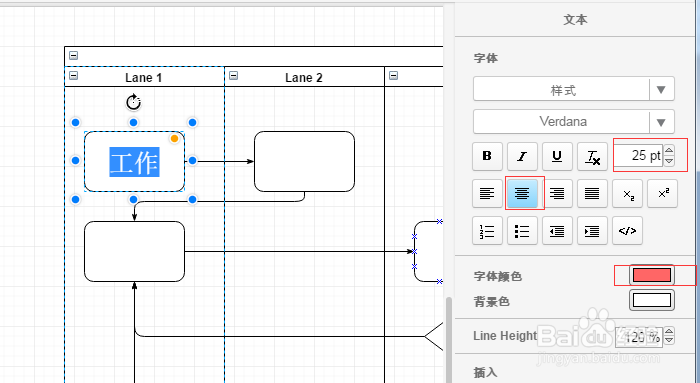700x383 pixels.
Task: Open the red 字体颜色 color swatch
Action: [x=652, y=275]
